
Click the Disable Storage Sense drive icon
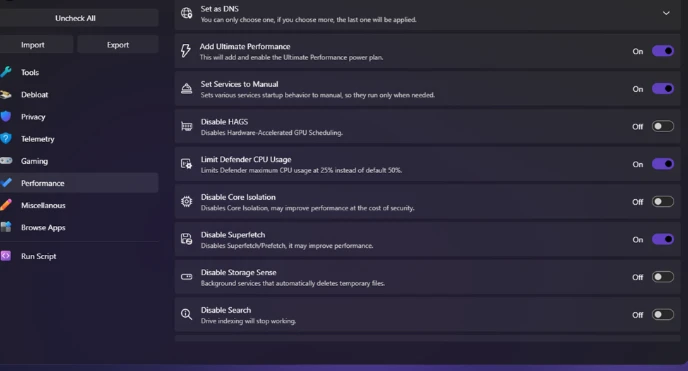(x=186, y=277)
